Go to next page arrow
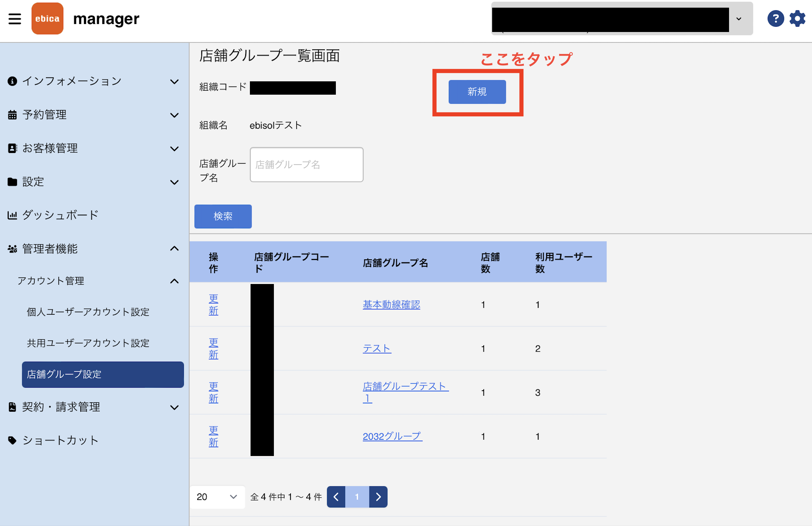812x526 pixels. tap(378, 497)
